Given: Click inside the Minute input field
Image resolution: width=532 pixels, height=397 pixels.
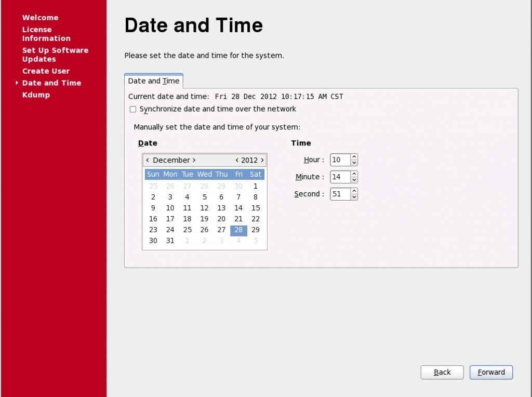Looking at the screenshot, I should click(x=340, y=177).
